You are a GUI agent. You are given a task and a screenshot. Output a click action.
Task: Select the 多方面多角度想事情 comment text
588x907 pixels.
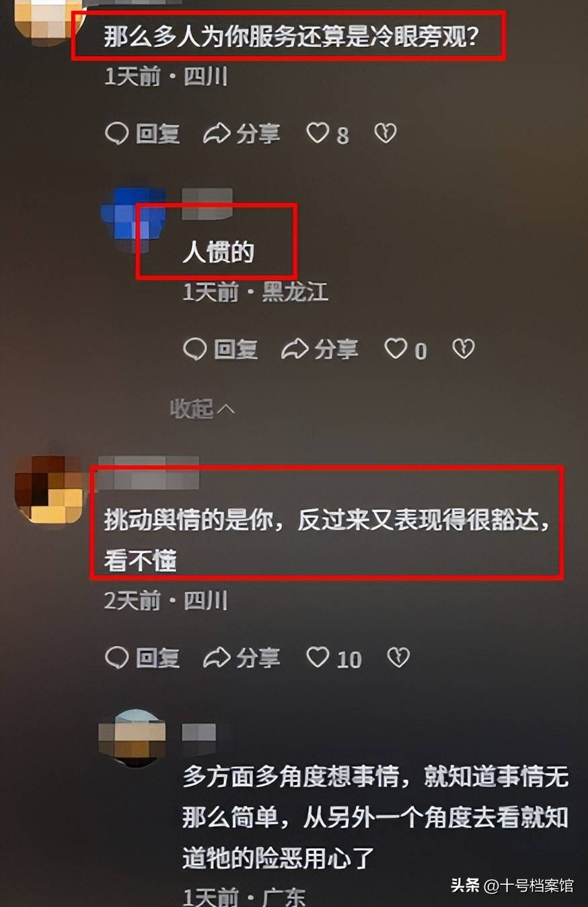(375, 818)
